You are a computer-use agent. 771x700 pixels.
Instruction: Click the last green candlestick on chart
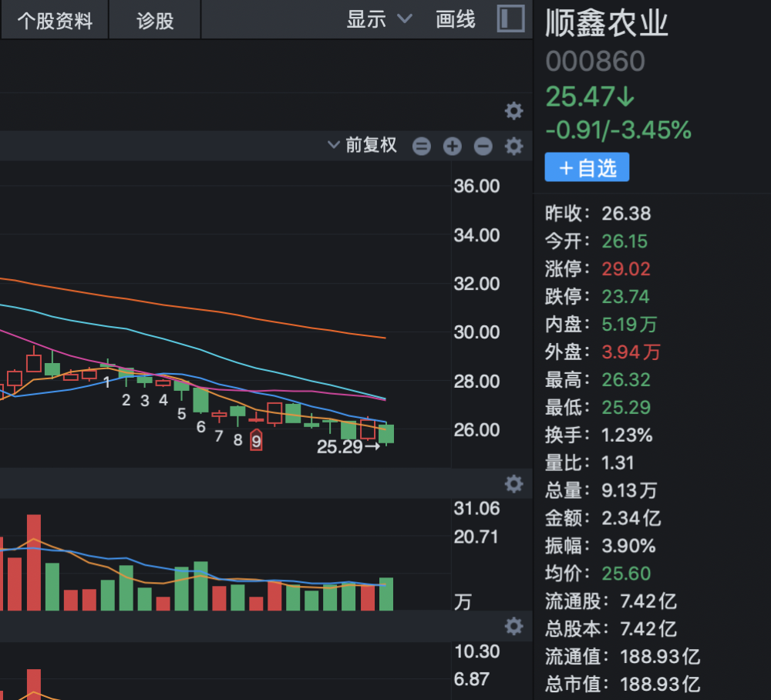[x=386, y=433]
